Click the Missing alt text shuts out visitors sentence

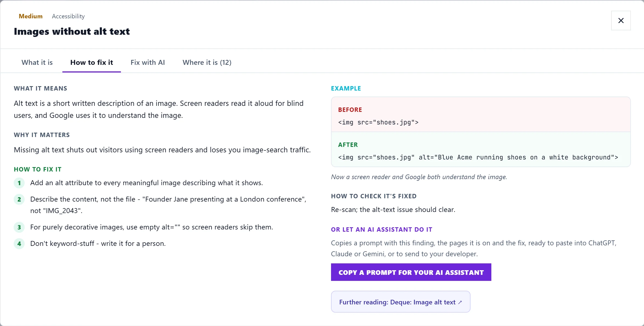(162, 150)
